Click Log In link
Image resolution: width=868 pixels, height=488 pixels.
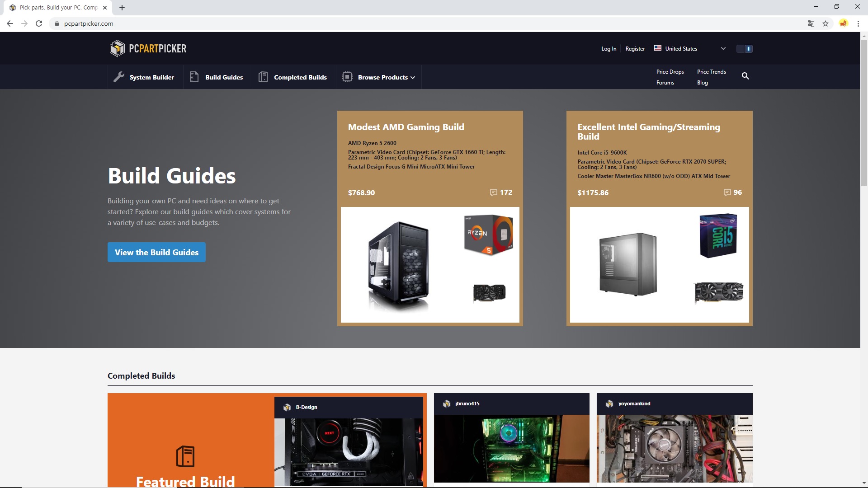pyautogui.click(x=609, y=49)
